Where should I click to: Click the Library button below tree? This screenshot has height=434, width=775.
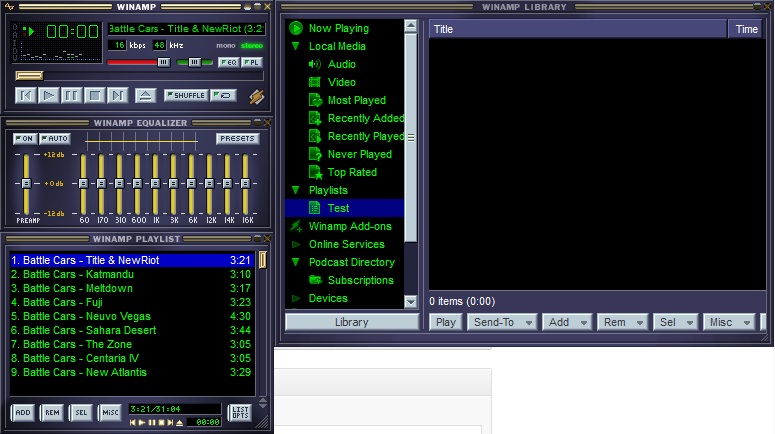(352, 322)
